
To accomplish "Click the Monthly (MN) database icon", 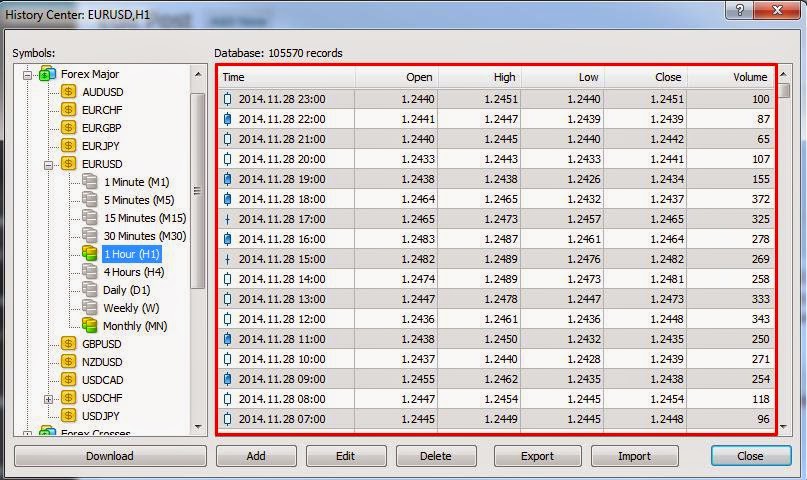I will [x=90, y=325].
